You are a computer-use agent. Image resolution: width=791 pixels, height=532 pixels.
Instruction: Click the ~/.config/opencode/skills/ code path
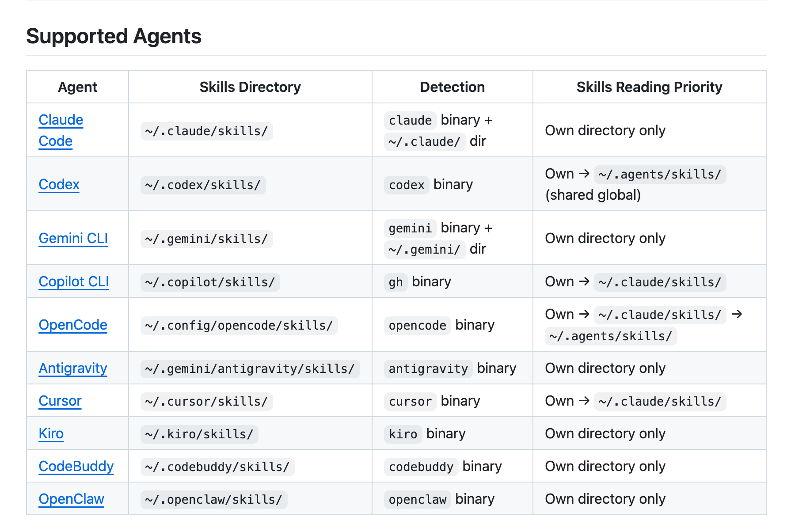239,326
